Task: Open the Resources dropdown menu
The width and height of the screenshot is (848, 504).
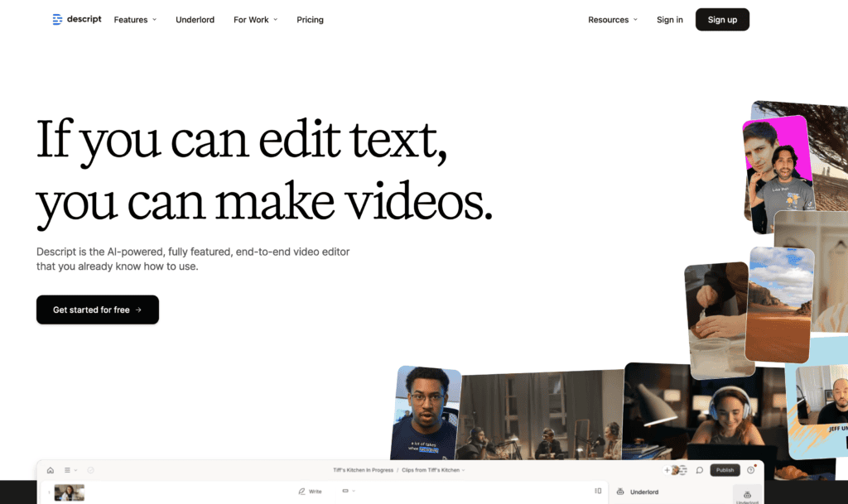Action: pyautogui.click(x=613, y=20)
